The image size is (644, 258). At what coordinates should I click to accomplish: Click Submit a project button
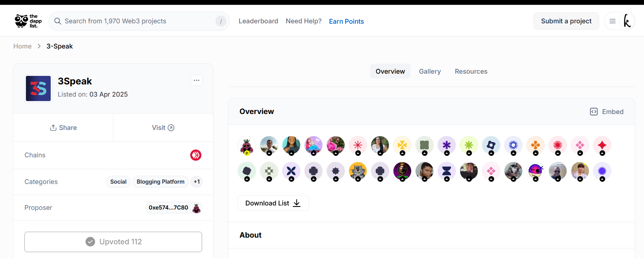pos(566,21)
